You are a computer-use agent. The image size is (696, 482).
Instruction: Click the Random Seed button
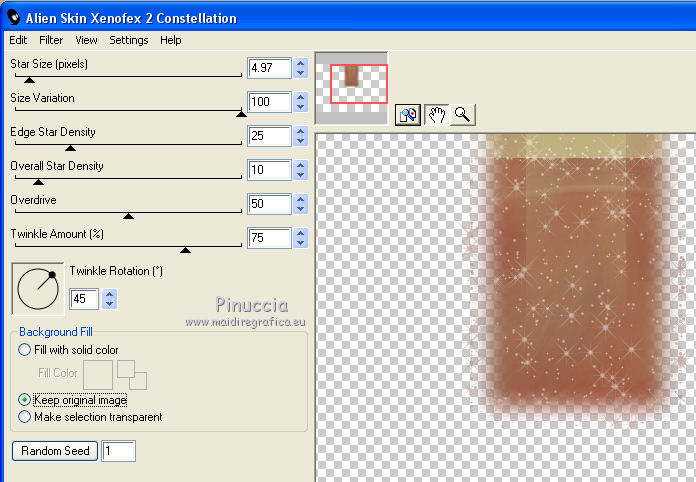[x=55, y=451]
